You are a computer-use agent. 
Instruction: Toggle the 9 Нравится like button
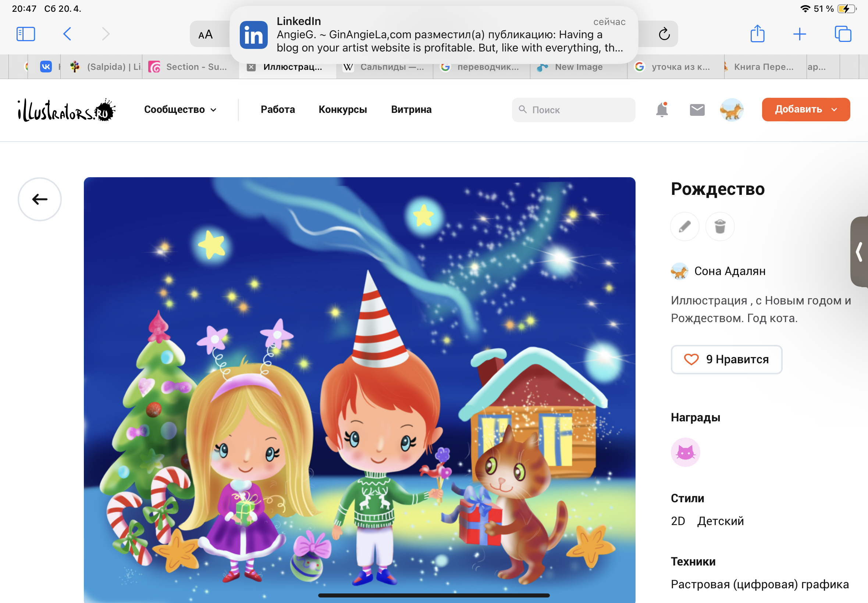[x=726, y=359]
